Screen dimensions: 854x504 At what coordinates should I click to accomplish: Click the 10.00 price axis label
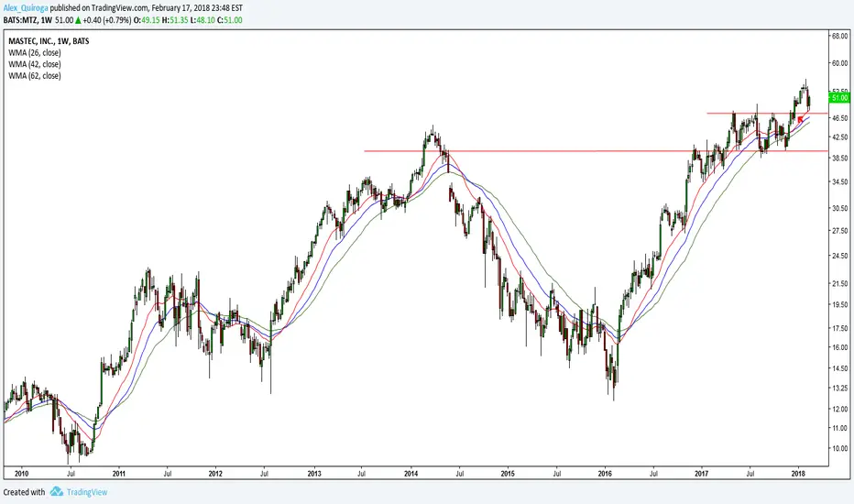[840, 449]
